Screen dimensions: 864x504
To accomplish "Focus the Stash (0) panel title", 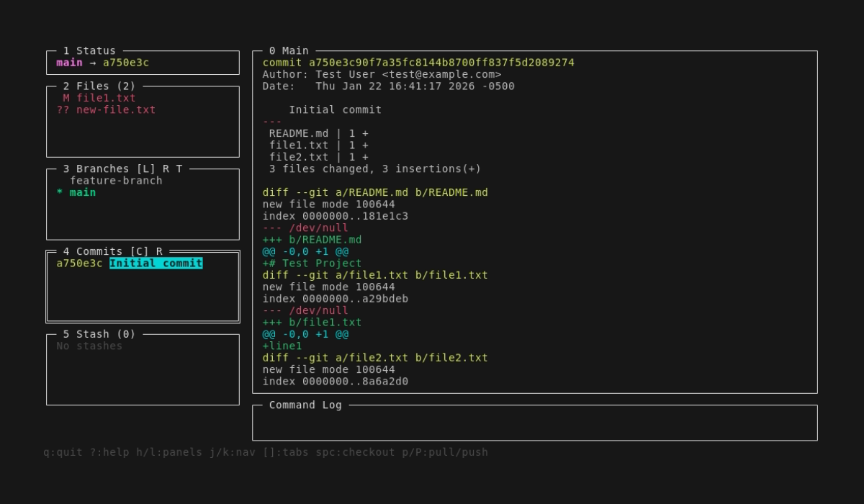I will point(99,334).
